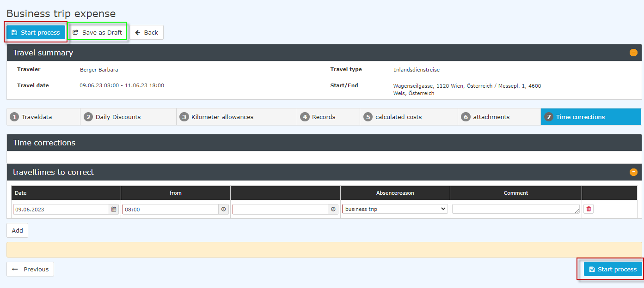Select the Time corrections tab
Screen dimensions: 644x288
click(591, 117)
